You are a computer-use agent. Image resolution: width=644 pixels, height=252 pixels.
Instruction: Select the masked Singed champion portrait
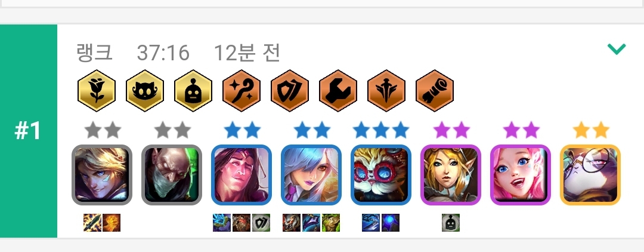click(x=172, y=175)
